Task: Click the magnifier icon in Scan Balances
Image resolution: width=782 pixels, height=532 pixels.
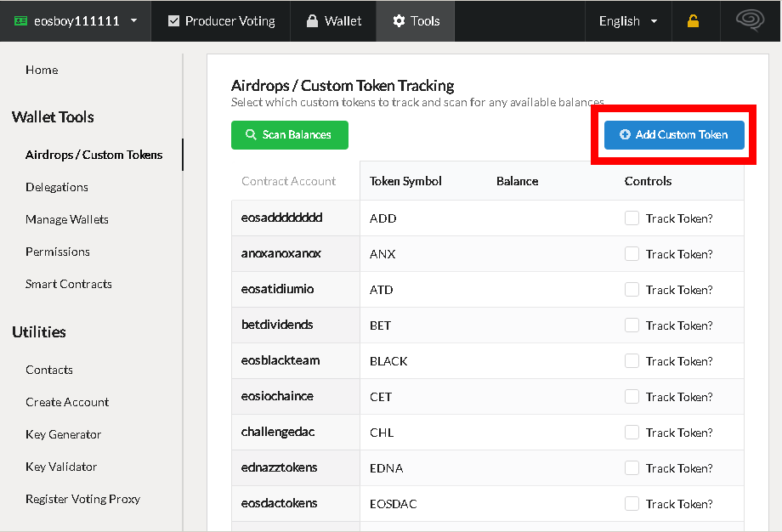Action: pyautogui.click(x=251, y=134)
